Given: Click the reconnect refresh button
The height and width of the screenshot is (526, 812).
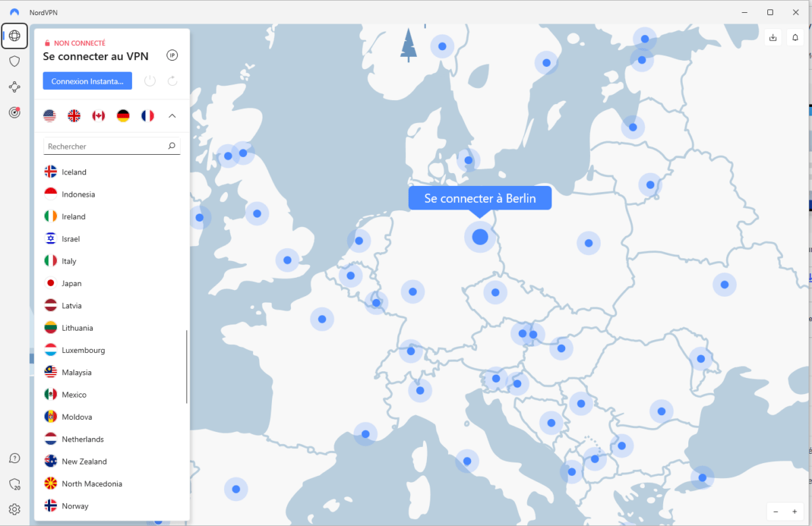Looking at the screenshot, I should coord(172,81).
